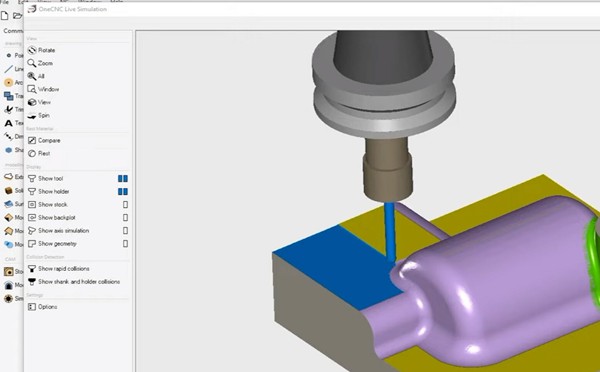600x372 pixels.
Task: Select the zoom Window tool
Action: point(43,89)
